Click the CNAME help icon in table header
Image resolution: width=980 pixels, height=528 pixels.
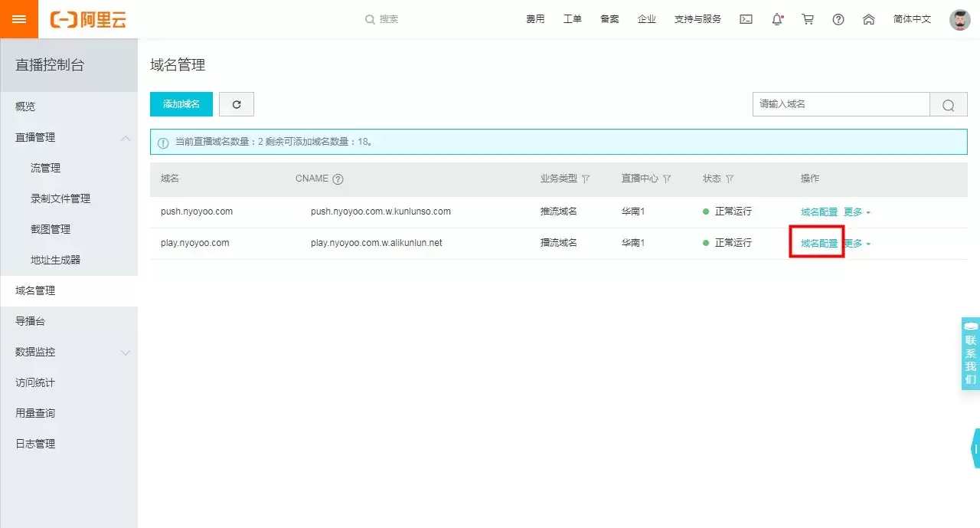pyautogui.click(x=338, y=179)
